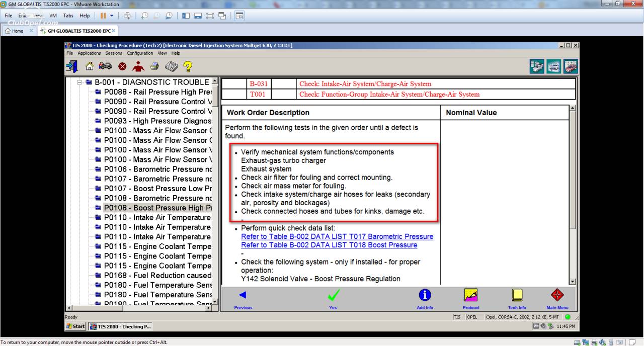The height and width of the screenshot is (346, 644).
Task: Return to the Main Menu button
Action: pyautogui.click(x=557, y=299)
